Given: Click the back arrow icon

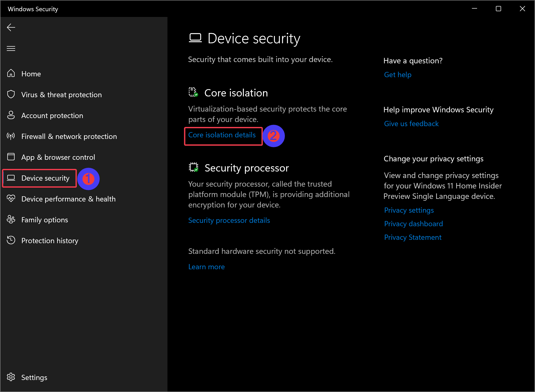Looking at the screenshot, I should (11, 27).
